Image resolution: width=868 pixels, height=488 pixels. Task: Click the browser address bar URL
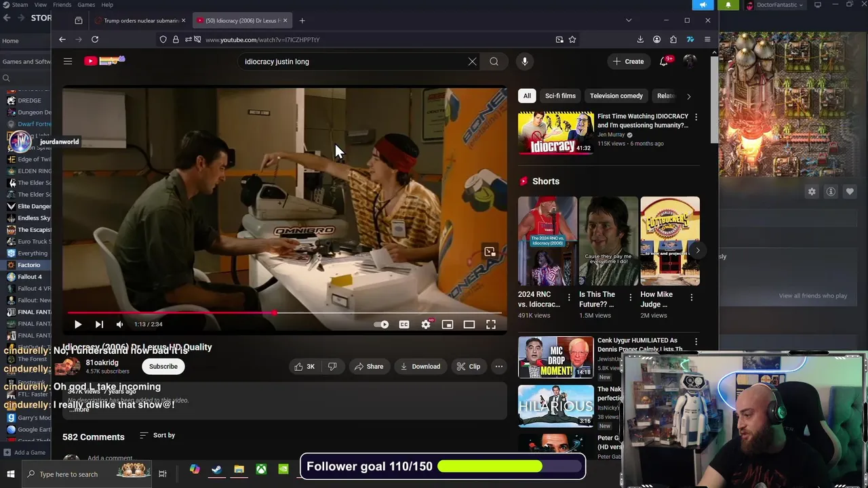(262, 39)
